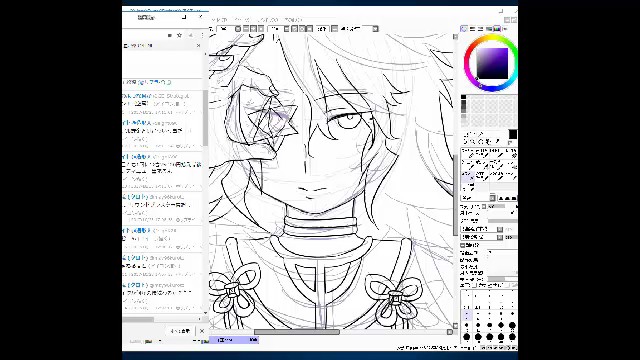Open the brush mode dropdown in tool settings
Screen dimensions: 640x360
[x=478, y=198]
